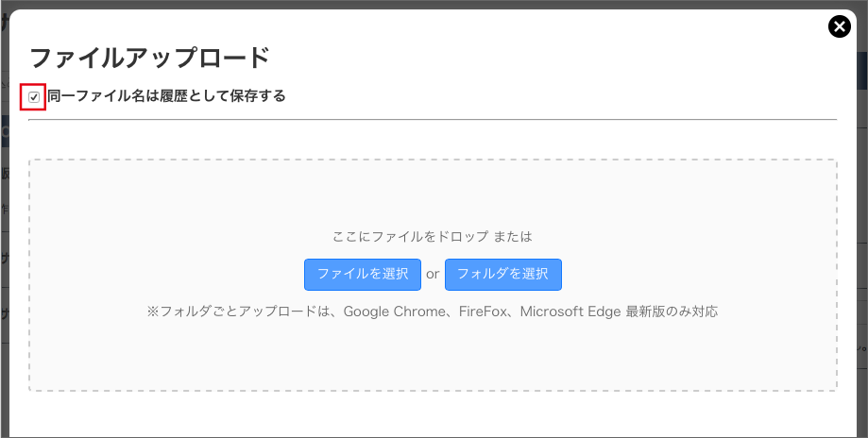Close the file upload dialog

tap(840, 26)
